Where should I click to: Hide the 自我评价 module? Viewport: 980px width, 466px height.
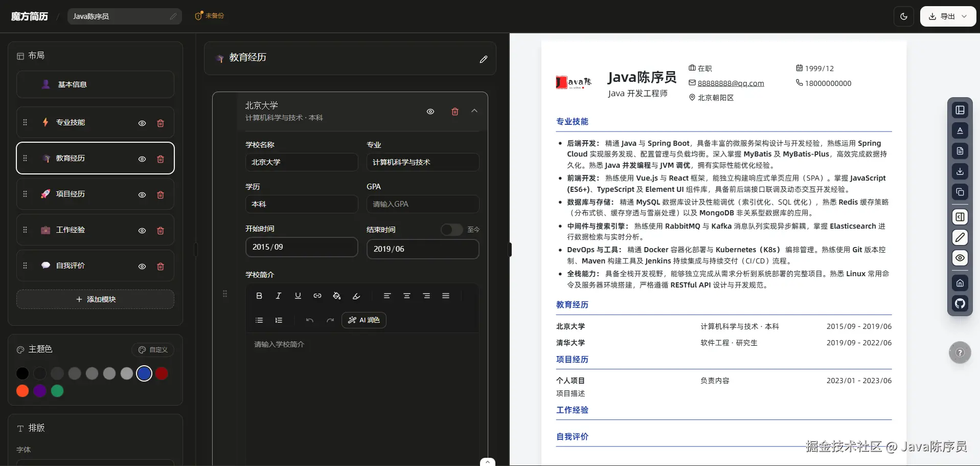[x=142, y=267]
